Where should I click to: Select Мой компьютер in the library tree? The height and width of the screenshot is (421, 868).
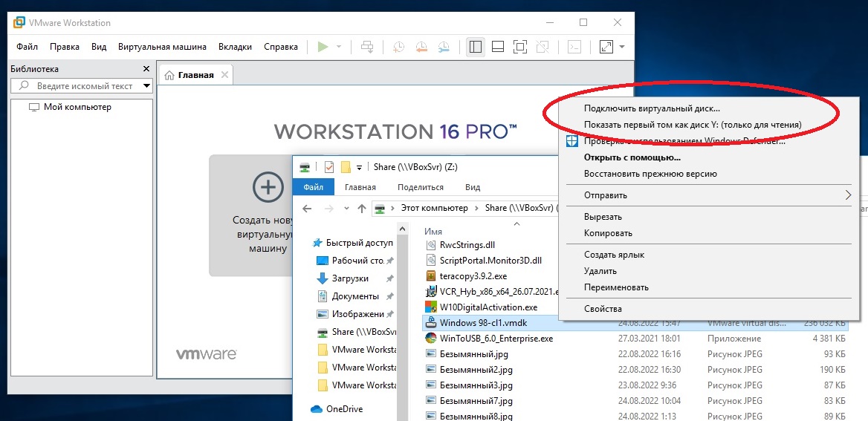point(77,107)
